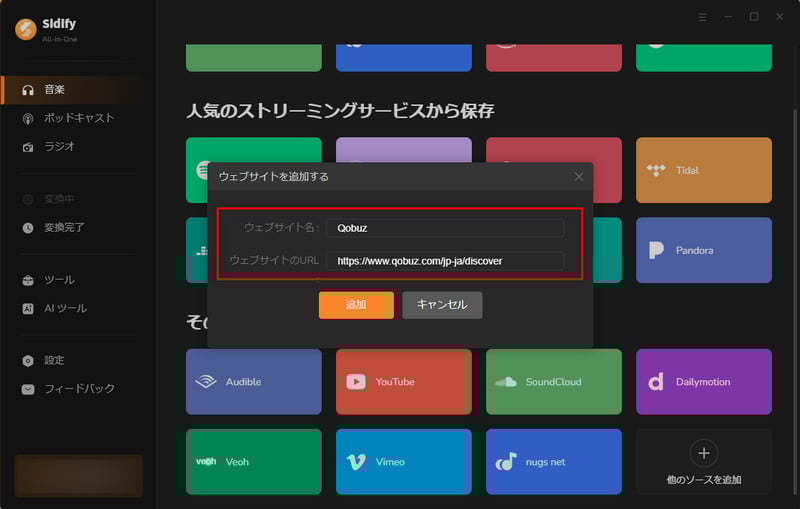Click the toolbox icon beside ツール
800x509 pixels.
(x=28, y=281)
